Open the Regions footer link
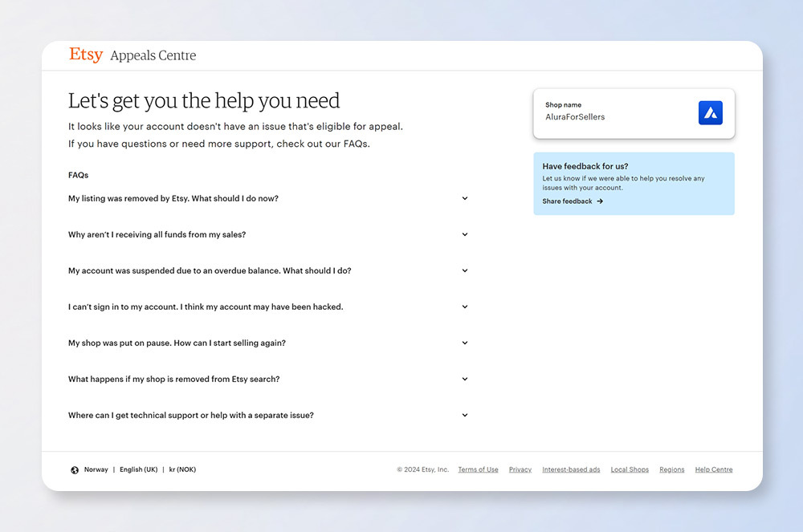The width and height of the screenshot is (803, 532). [672, 469]
